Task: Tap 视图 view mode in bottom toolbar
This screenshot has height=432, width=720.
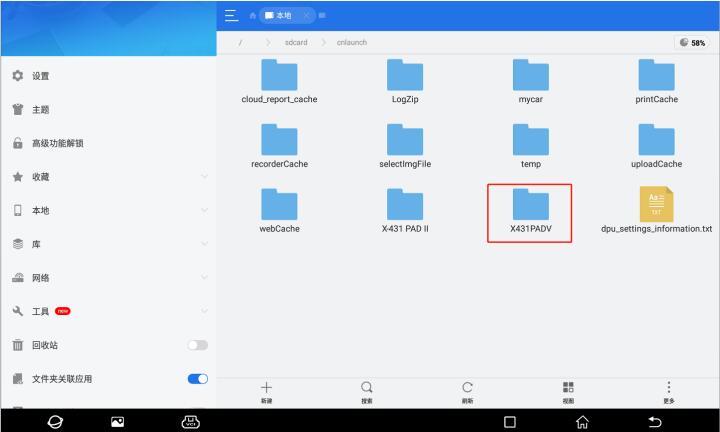Action: point(568,393)
